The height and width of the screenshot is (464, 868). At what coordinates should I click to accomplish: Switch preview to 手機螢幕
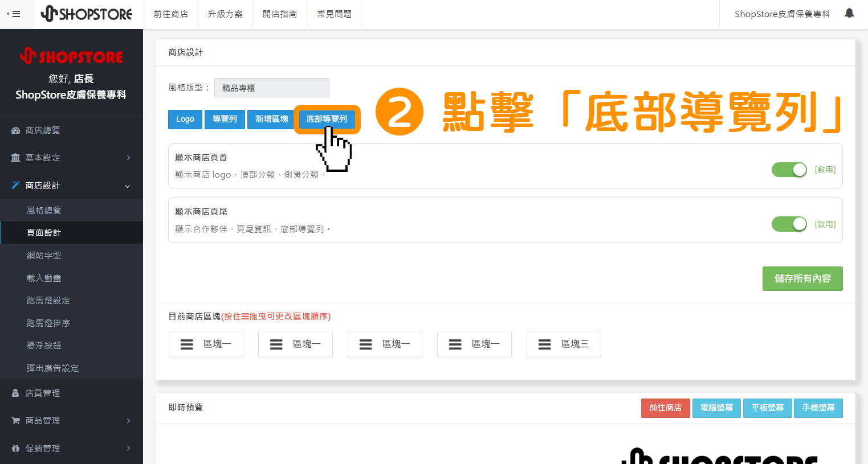pyautogui.click(x=818, y=408)
